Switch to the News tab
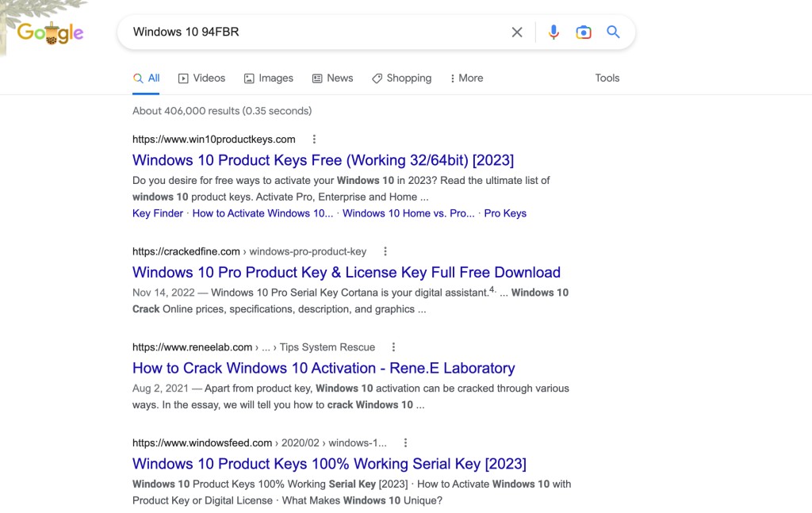Image resolution: width=812 pixels, height=513 pixels. pos(332,78)
